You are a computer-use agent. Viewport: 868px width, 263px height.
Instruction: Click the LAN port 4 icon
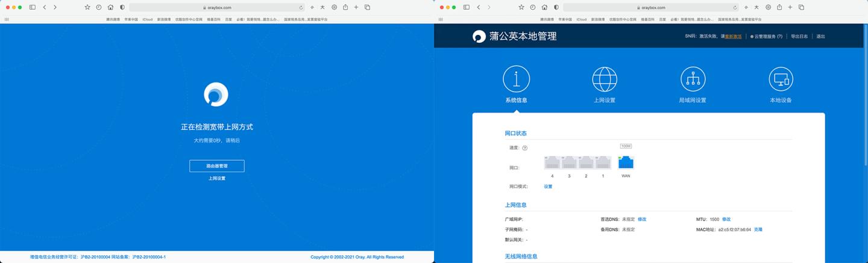click(552, 162)
